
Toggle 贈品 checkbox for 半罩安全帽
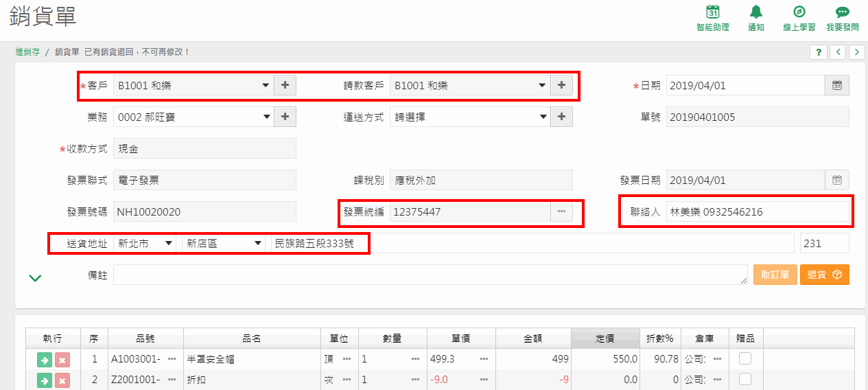point(745,358)
